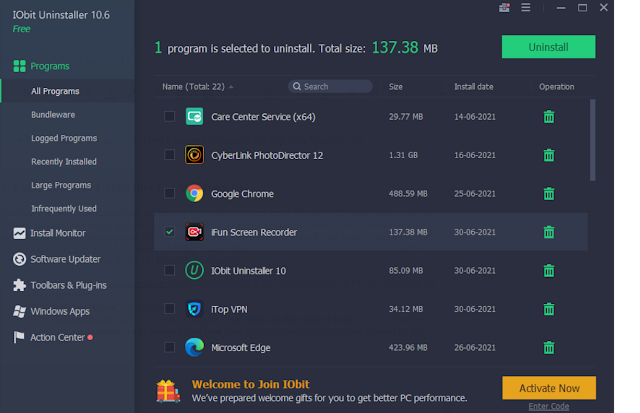This screenshot has height=413, width=640.
Task: Click the IObit Uninstaller 10 app icon
Action: point(194,271)
